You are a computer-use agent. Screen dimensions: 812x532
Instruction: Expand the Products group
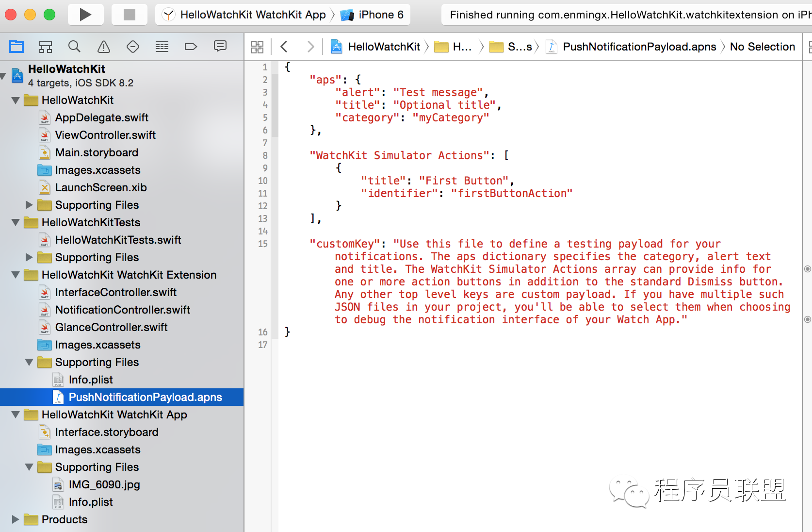tap(16, 519)
